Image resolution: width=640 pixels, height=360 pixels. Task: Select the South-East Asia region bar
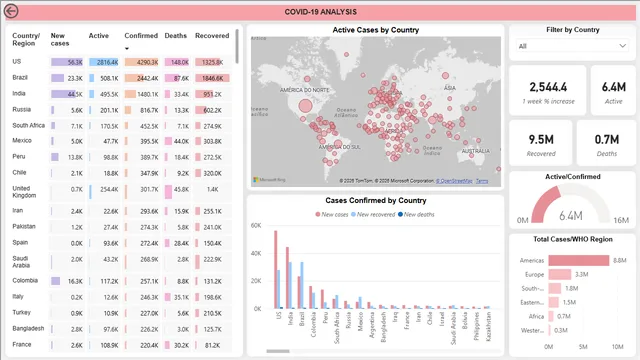tap(555, 289)
